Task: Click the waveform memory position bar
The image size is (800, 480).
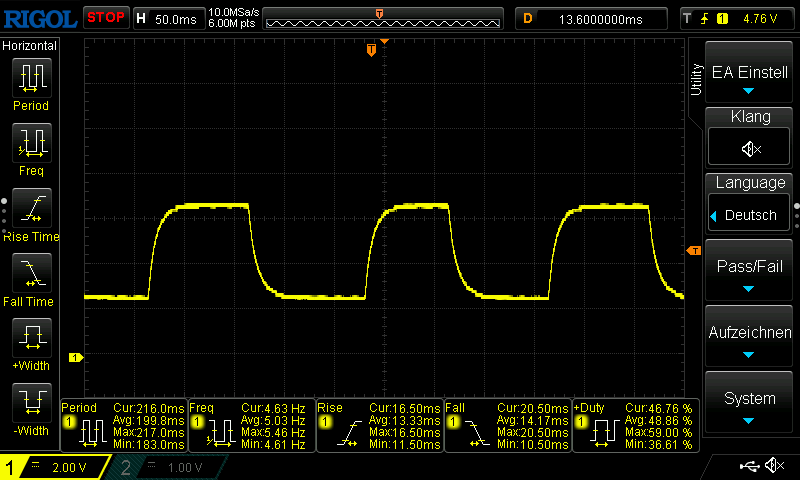Action: [385, 19]
